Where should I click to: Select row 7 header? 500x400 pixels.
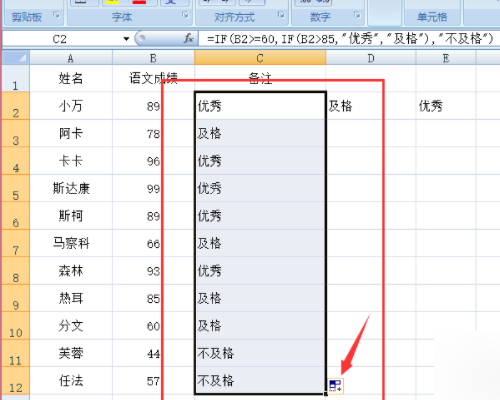[16, 243]
